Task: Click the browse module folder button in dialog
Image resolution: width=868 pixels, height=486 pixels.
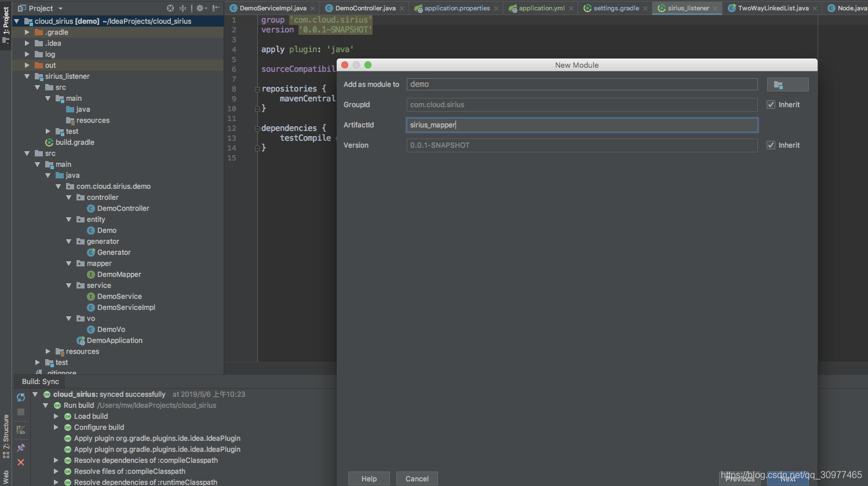Action: pos(787,85)
